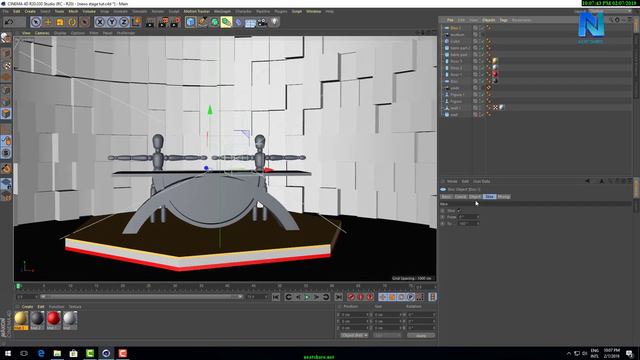The width and height of the screenshot is (640, 360).
Task: Toggle Autokeying in timeline controls
Action: coord(360,297)
